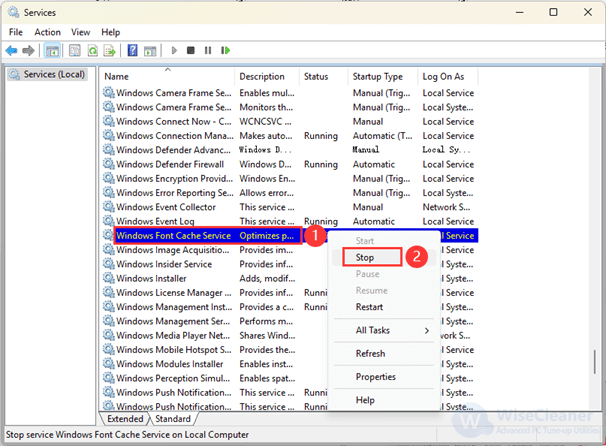Click the Stop Service square icon
The height and width of the screenshot is (446, 606).
(191, 51)
